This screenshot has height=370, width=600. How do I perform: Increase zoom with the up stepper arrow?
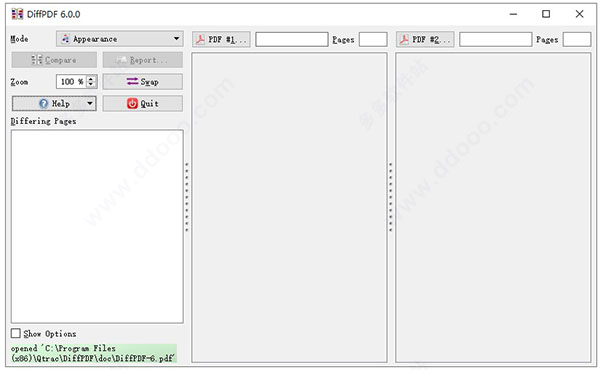pyautogui.click(x=91, y=78)
